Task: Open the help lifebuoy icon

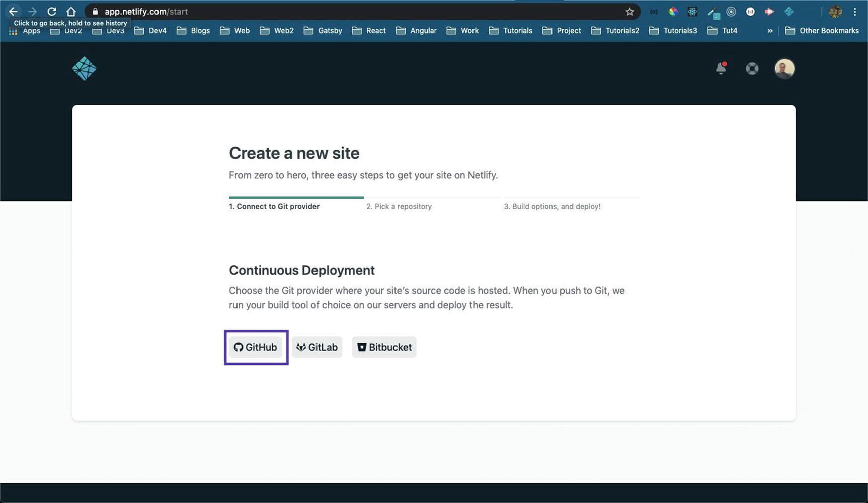Action: click(x=752, y=68)
